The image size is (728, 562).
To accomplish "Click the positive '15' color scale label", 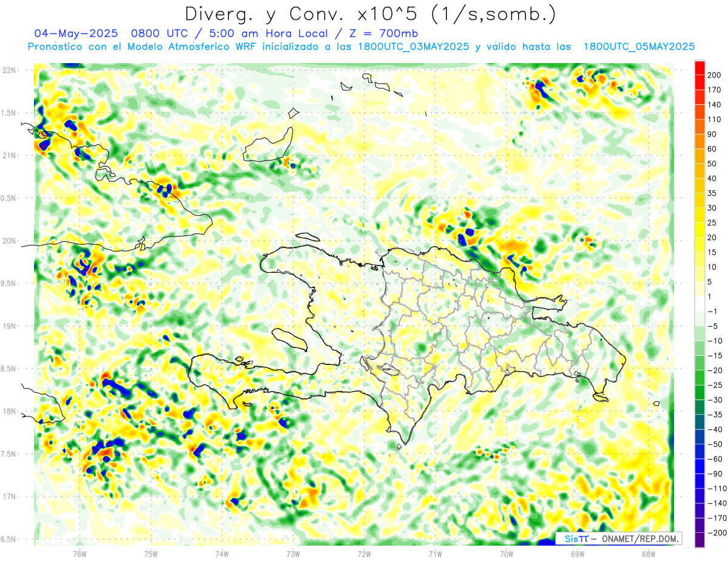I will point(712,252).
